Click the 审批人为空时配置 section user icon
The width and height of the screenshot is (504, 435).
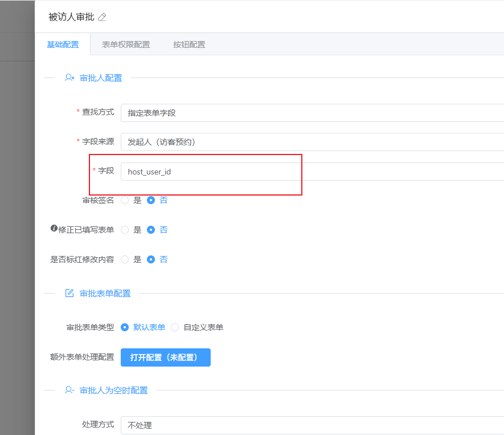tap(69, 390)
